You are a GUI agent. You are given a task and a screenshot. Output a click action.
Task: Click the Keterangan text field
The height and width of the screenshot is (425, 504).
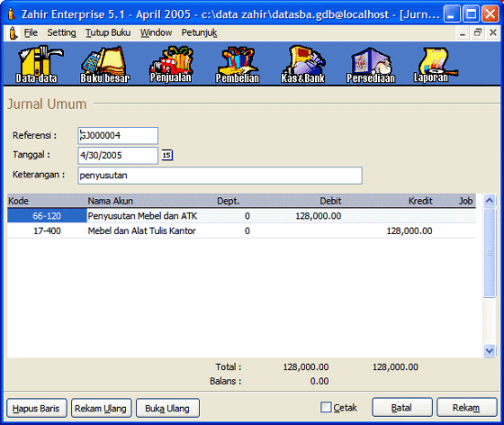[x=220, y=176]
